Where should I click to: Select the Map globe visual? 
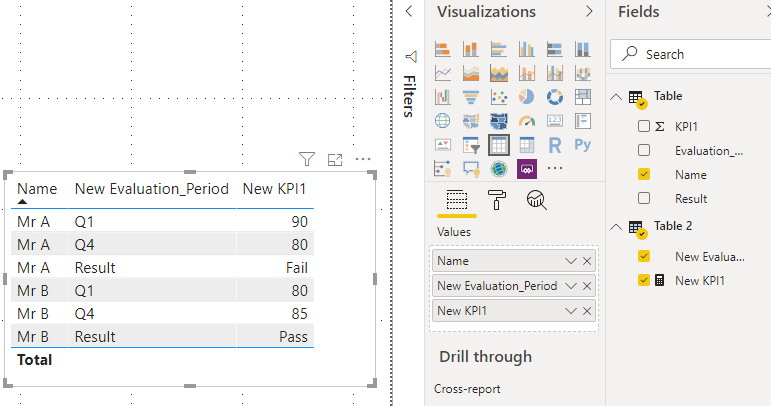(443, 120)
